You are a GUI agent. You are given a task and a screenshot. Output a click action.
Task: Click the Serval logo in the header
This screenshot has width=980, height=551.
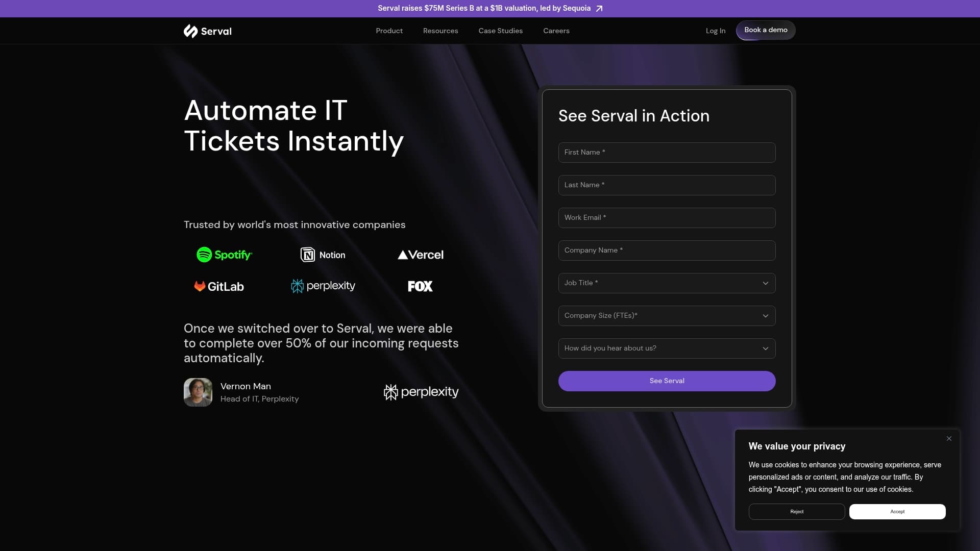coord(208,31)
